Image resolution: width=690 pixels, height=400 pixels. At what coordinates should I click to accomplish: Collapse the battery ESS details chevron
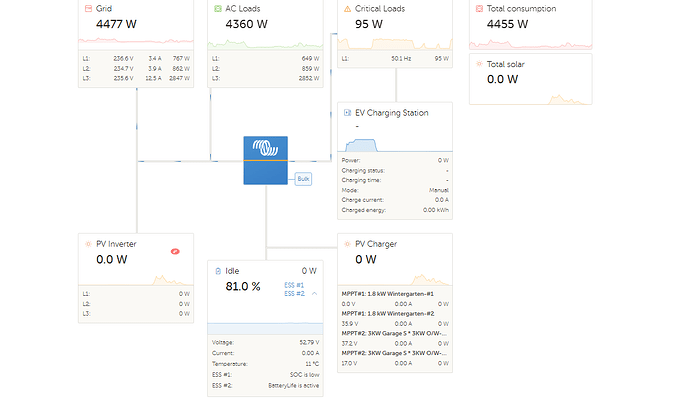[x=315, y=294]
